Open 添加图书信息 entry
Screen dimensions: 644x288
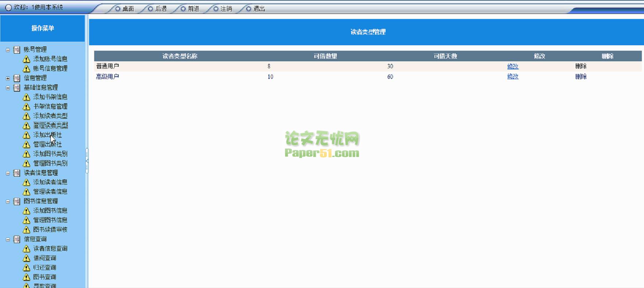point(50,210)
